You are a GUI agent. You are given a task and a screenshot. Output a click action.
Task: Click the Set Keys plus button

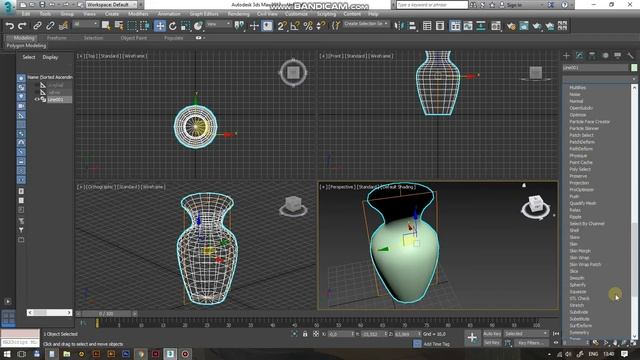472,338
